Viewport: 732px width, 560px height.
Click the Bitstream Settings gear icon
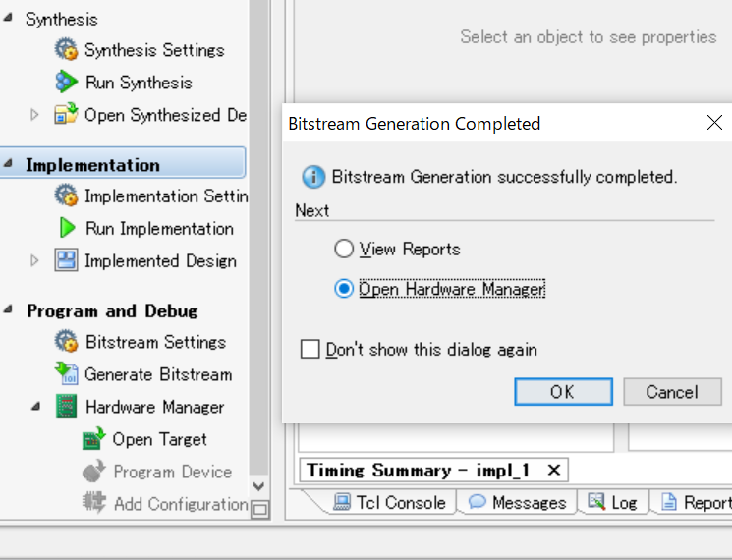click(66, 342)
